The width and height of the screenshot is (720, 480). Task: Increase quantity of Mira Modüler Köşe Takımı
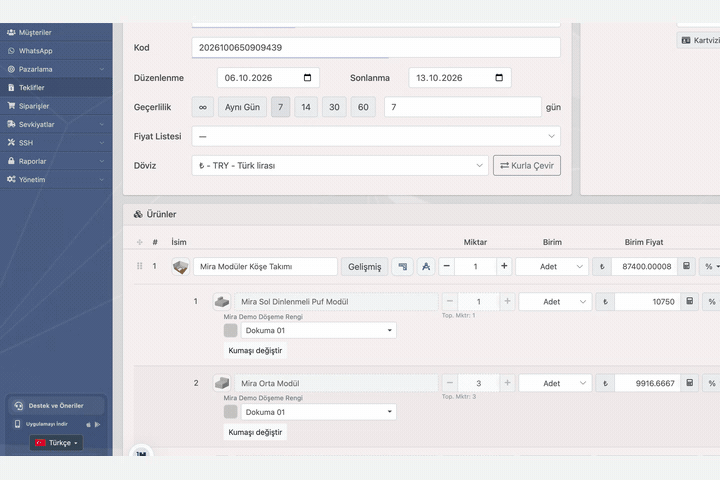click(504, 266)
